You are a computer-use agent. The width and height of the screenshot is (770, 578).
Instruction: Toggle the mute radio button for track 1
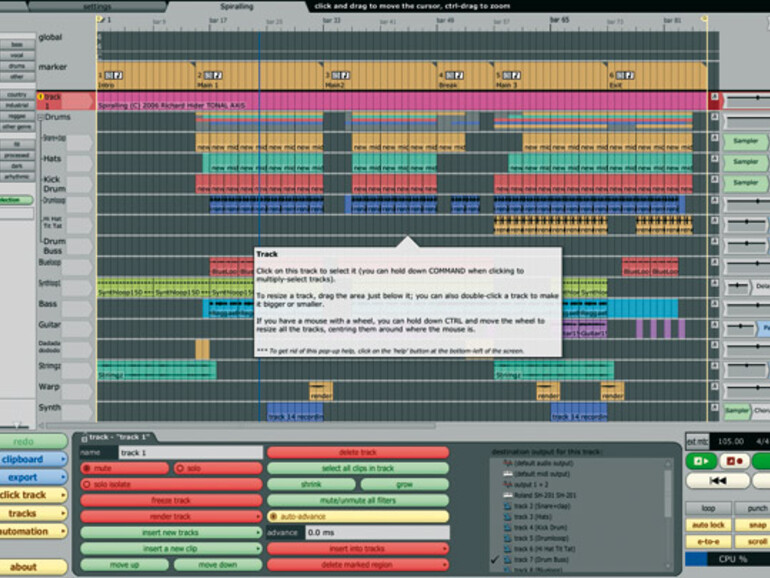(88, 468)
